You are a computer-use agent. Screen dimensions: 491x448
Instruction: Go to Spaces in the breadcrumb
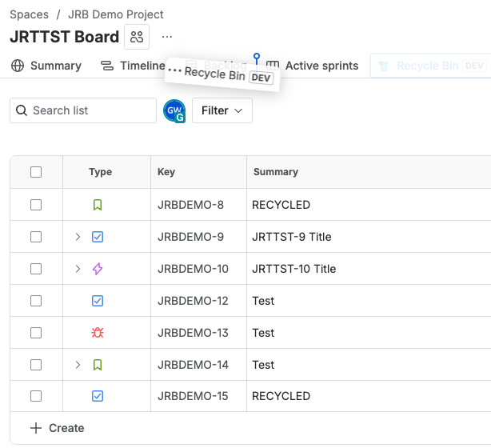(29, 14)
